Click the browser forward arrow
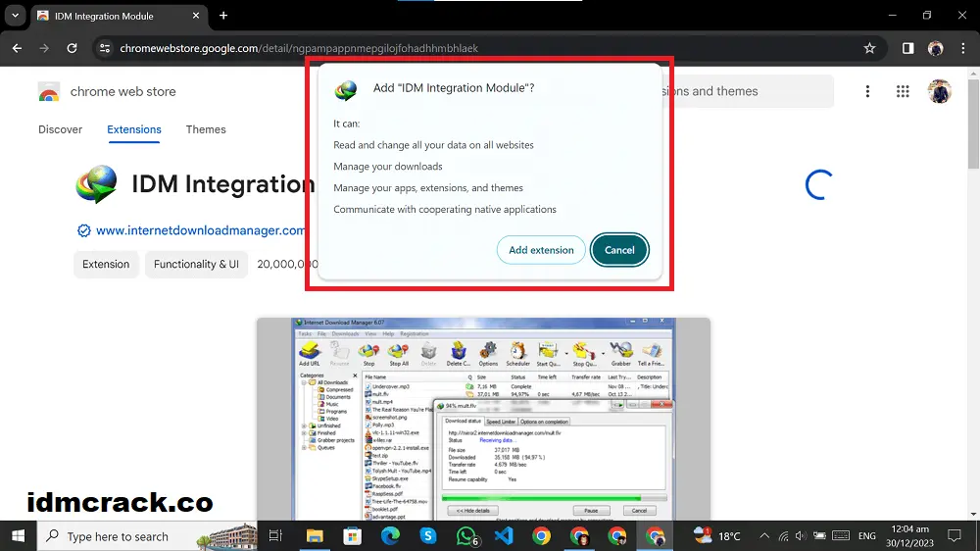Viewport: 980px width, 551px height. click(x=44, y=48)
